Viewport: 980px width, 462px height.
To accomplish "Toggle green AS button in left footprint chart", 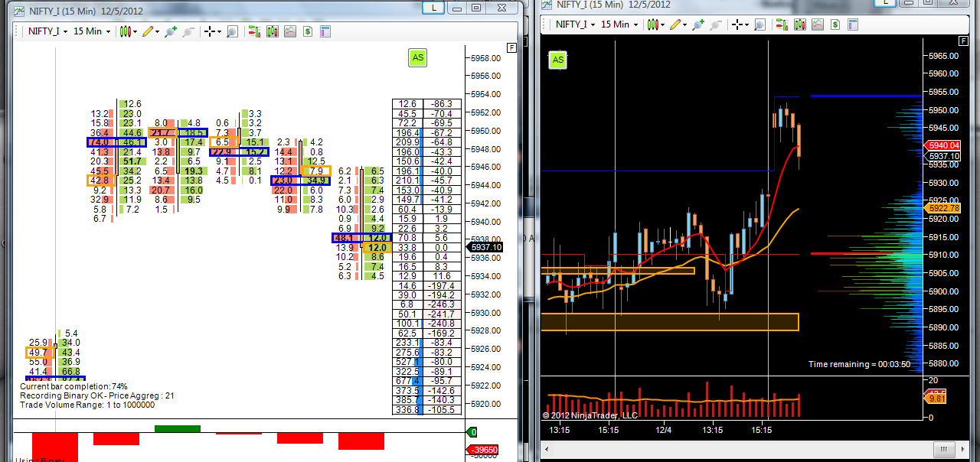I will pos(417,57).
